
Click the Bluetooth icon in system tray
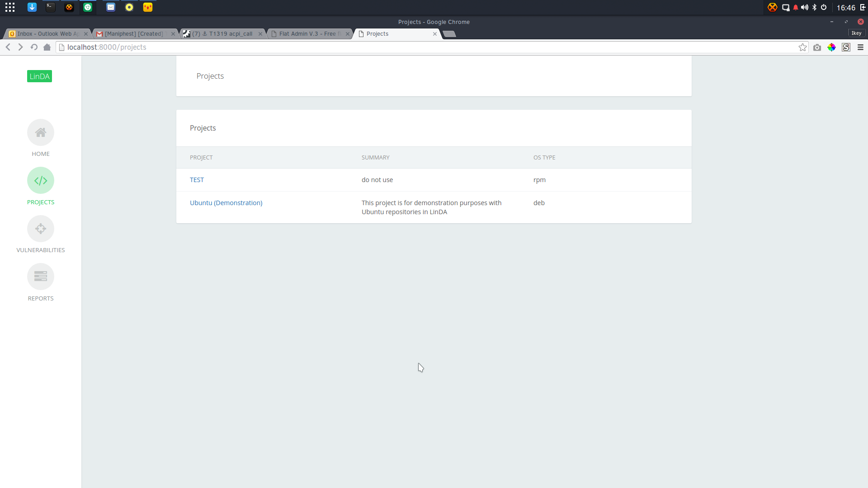click(x=815, y=7)
